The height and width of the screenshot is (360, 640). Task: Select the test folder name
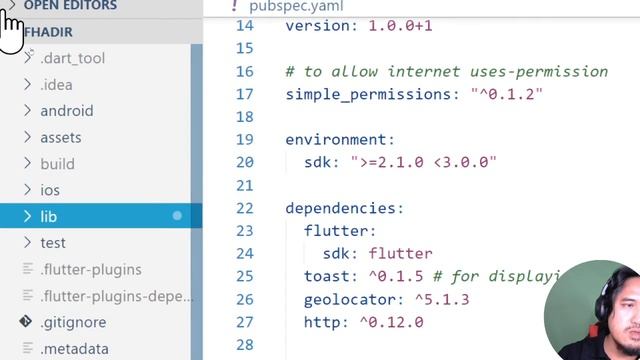tap(53, 243)
